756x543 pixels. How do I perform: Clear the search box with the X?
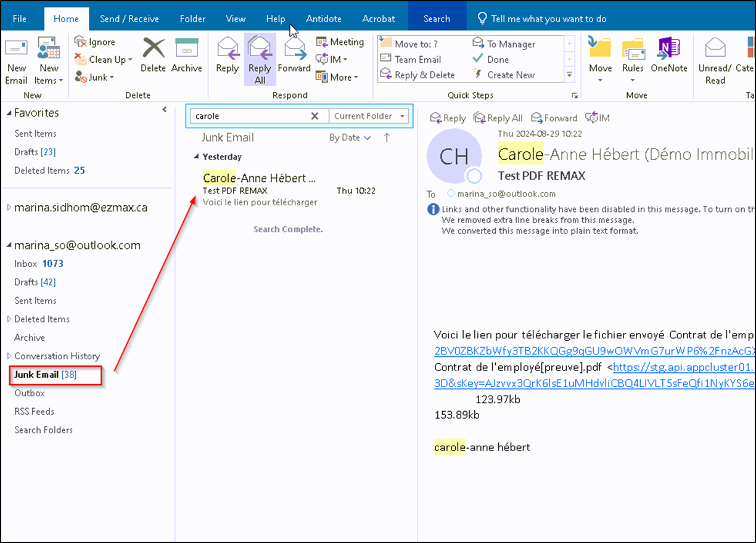click(x=314, y=116)
